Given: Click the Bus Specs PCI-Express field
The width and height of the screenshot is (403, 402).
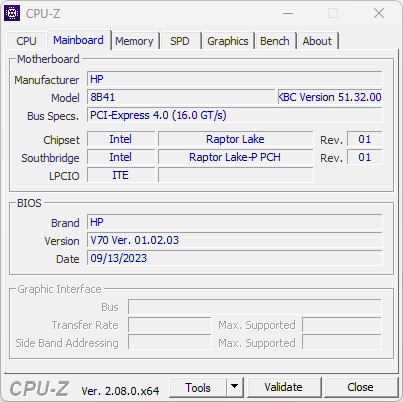Looking at the screenshot, I should pos(235,115).
